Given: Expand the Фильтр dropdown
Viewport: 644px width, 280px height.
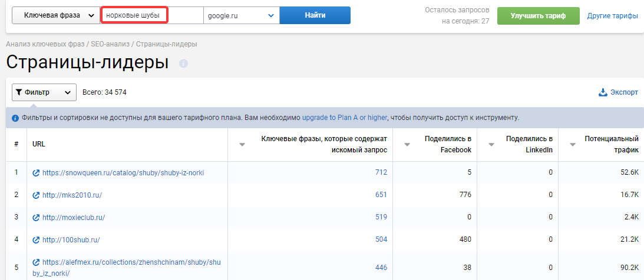Looking at the screenshot, I should click(44, 92).
